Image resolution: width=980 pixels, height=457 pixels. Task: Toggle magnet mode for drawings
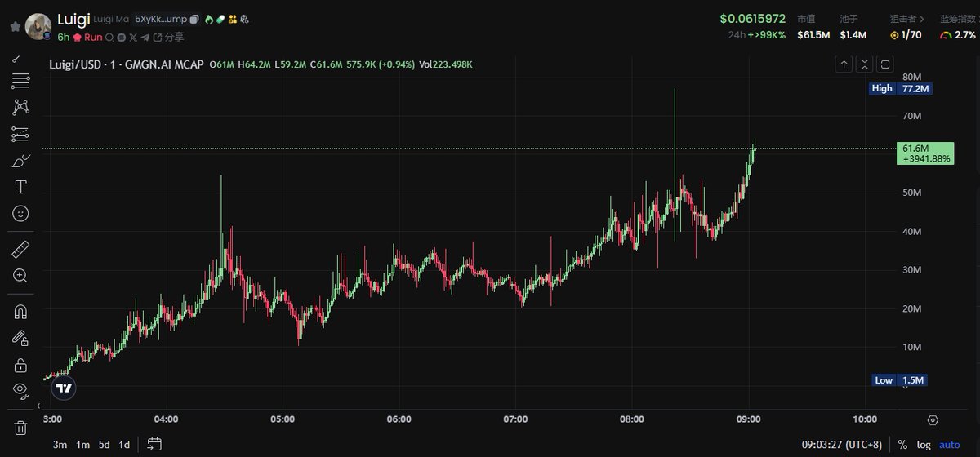point(20,312)
